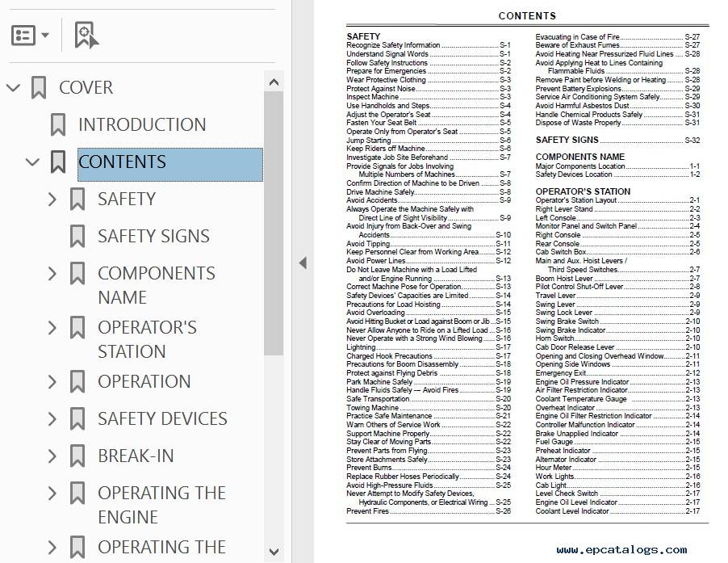728x563 pixels.
Task: Click the find current bookmark icon
Action: tap(86, 35)
